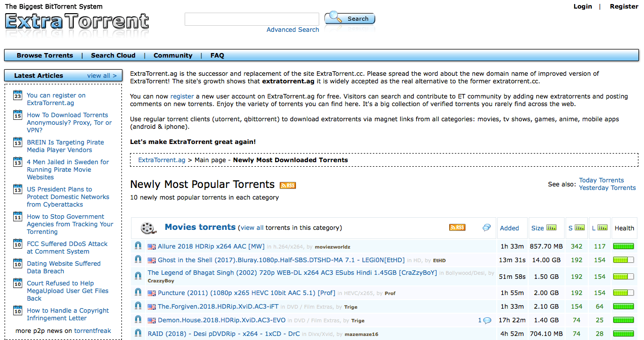Click magnet icon for Demon.House.2018
Viewport: 644px width, 340px height.
[138, 320]
